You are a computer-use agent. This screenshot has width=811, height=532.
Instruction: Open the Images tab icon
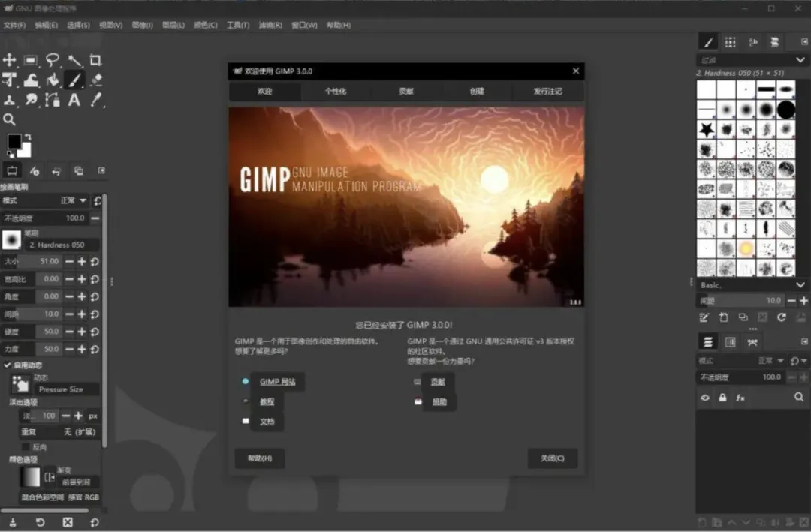click(79, 170)
